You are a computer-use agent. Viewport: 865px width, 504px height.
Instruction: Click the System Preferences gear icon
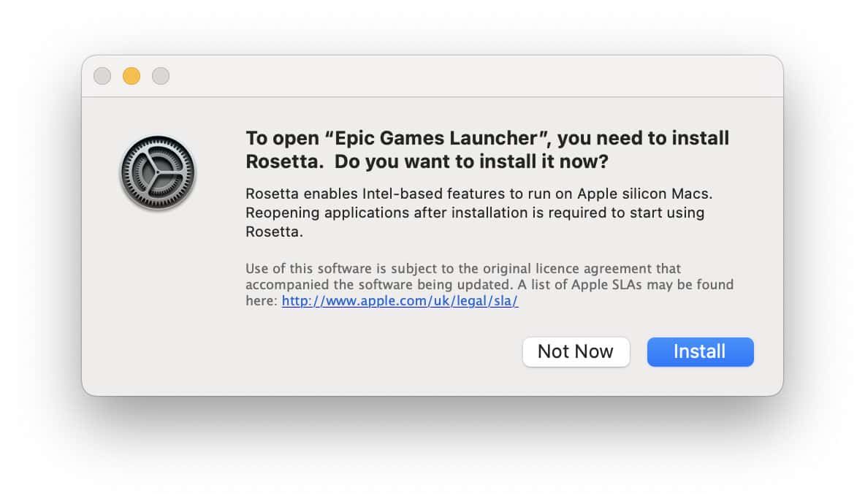coord(157,173)
